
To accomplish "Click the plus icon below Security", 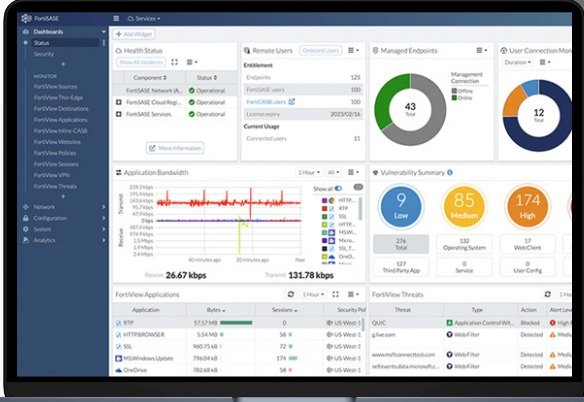I will point(63,64).
